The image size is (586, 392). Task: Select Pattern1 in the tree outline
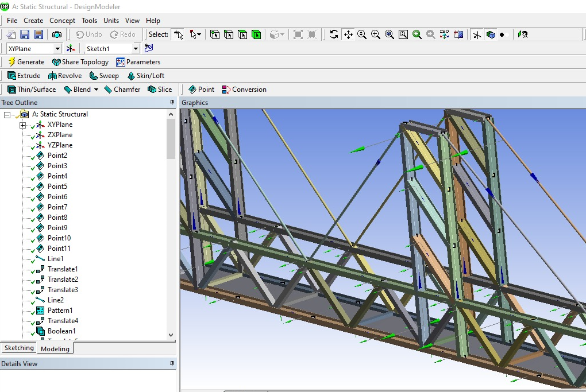(60, 311)
